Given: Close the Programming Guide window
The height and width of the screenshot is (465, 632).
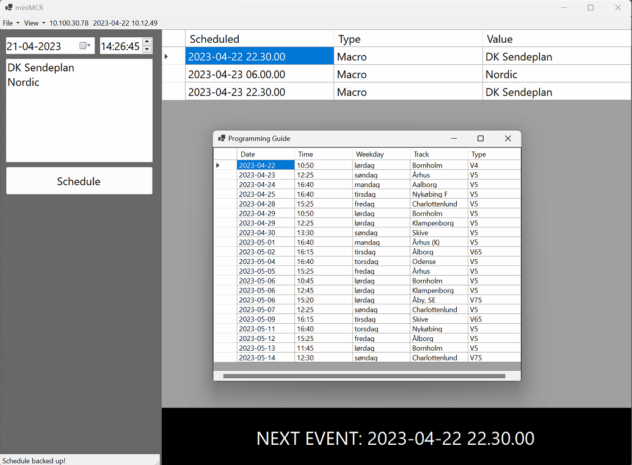Looking at the screenshot, I should (507, 138).
